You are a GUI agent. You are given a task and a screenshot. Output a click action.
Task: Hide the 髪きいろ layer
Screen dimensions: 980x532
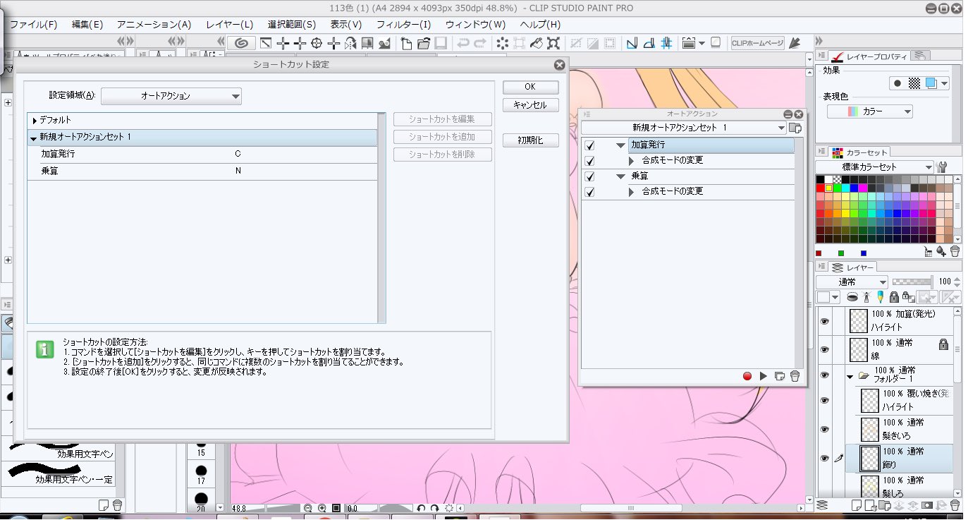(x=825, y=429)
